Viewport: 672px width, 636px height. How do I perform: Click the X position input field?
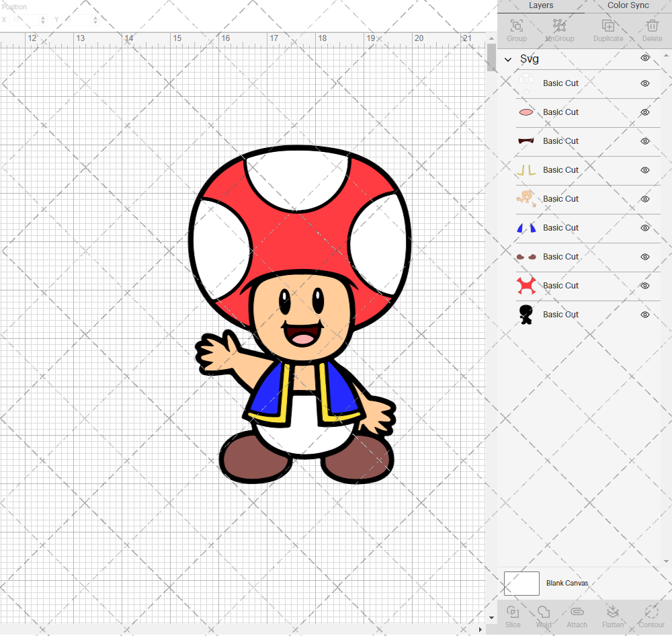click(x=24, y=19)
